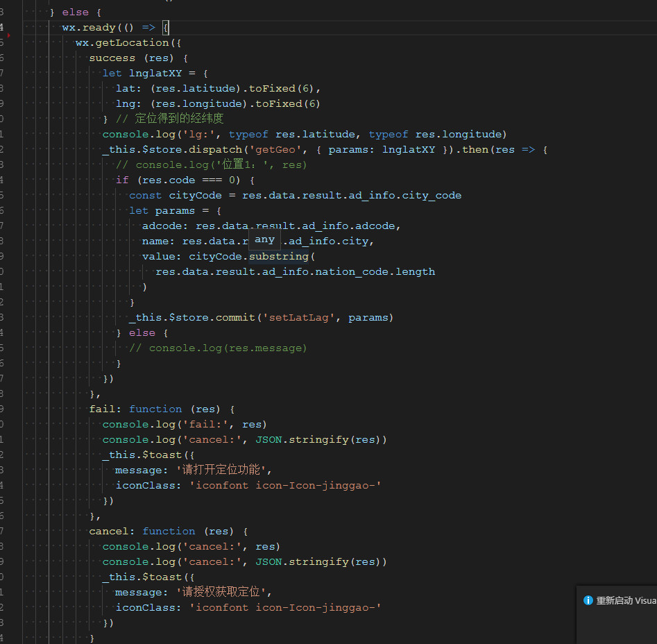The height and width of the screenshot is (644, 657).
Task: Click the 位置1 commented console.log line
Action: tap(211, 165)
